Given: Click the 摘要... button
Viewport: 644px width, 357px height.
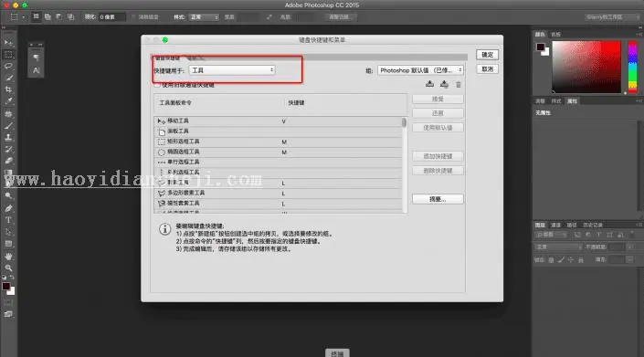Looking at the screenshot, I should [438, 199].
